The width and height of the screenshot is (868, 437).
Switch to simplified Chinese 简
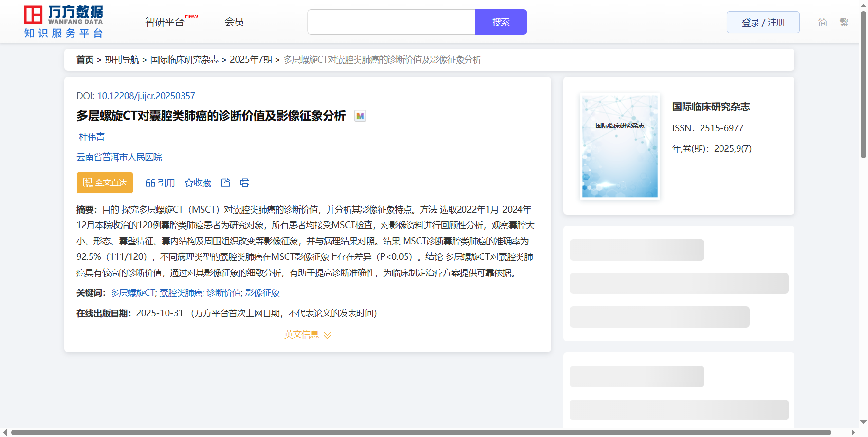822,22
